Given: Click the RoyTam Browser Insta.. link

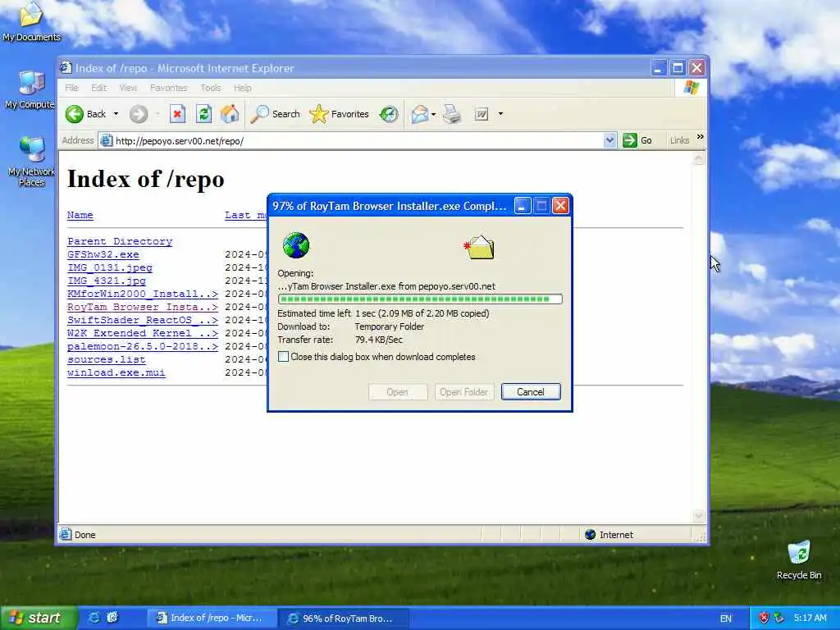Looking at the screenshot, I should point(143,307).
